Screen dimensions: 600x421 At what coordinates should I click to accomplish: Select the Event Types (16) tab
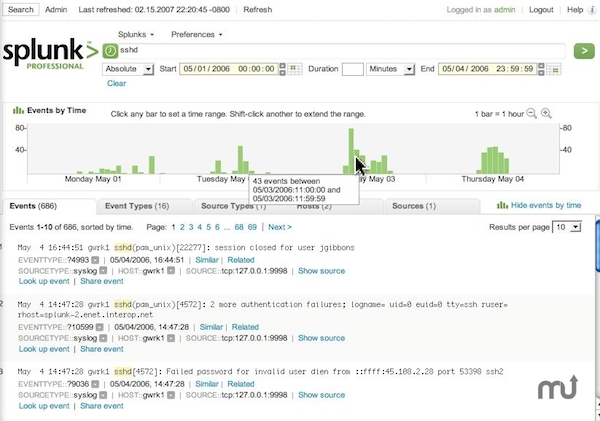(145, 206)
